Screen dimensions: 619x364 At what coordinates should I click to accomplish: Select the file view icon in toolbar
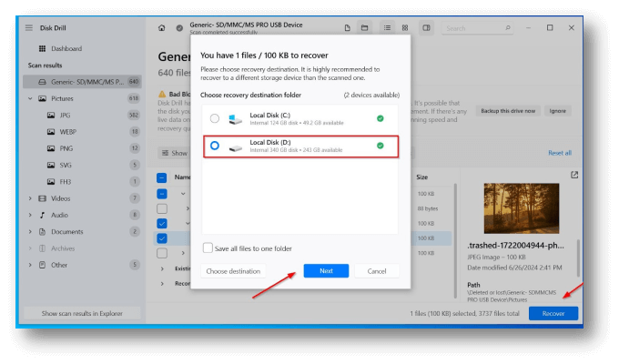(x=347, y=27)
